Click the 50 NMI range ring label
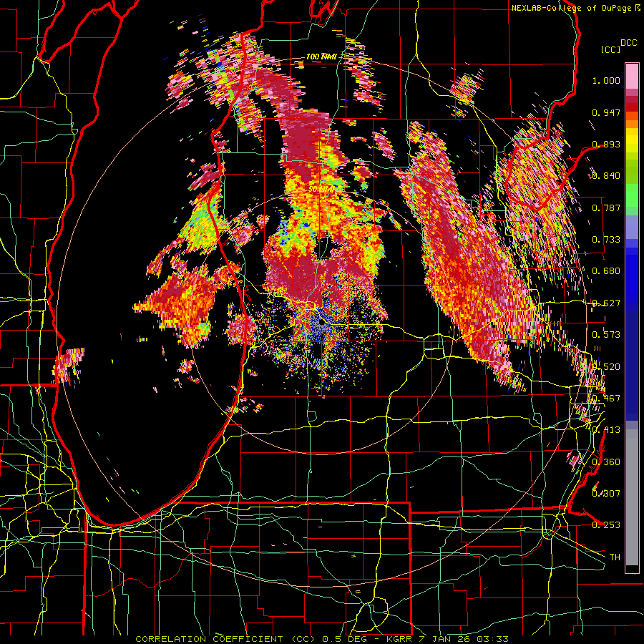 pos(321,190)
